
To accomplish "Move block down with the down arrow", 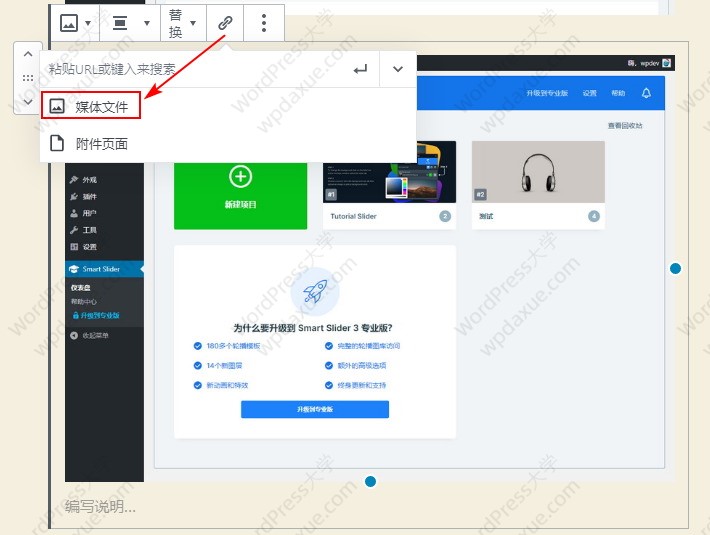I will point(27,99).
